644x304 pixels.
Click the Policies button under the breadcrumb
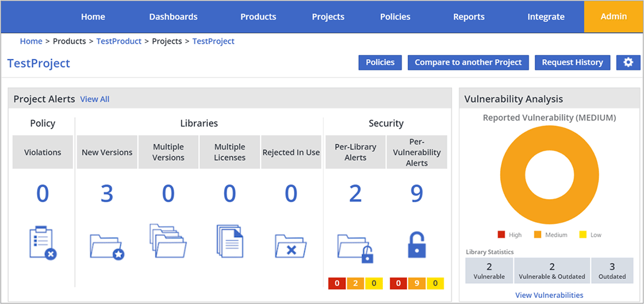tap(380, 62)
